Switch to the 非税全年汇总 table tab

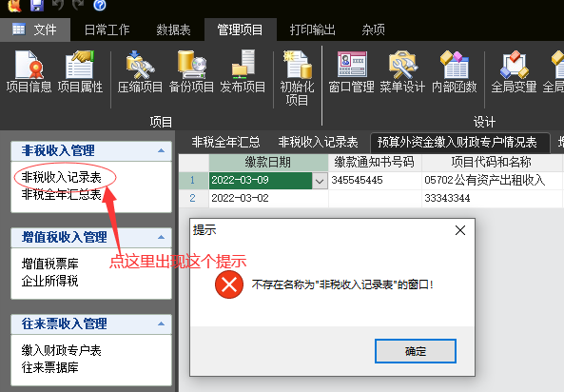pos(226,142)
